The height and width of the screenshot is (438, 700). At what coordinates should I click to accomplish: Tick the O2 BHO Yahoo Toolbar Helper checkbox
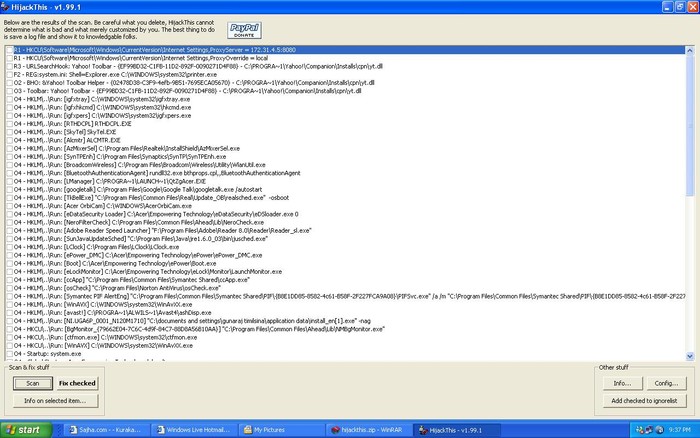coord(10,81)
